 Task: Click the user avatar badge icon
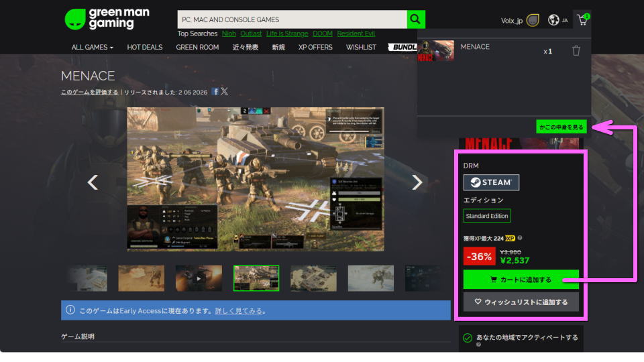coord(533,20)
